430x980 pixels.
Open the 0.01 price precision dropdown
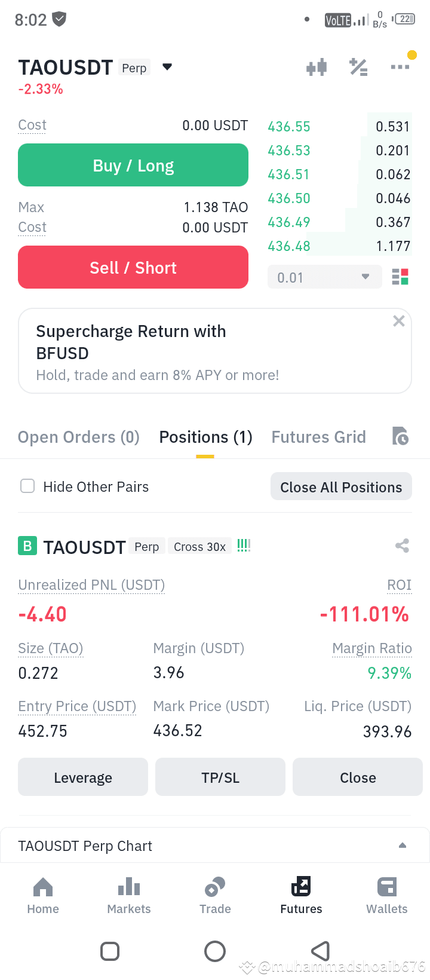(324, 277)
